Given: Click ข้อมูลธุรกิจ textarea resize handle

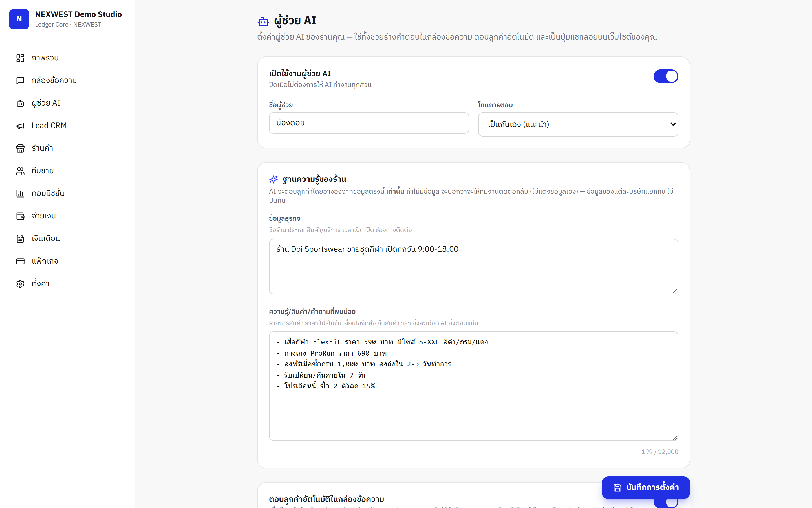Looking at the screenshot, I should point(675,291).
